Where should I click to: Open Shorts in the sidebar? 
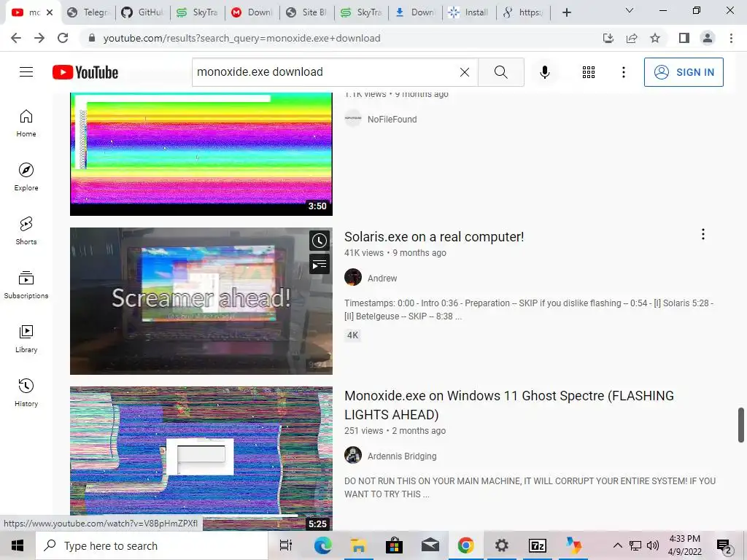point(26,231)
